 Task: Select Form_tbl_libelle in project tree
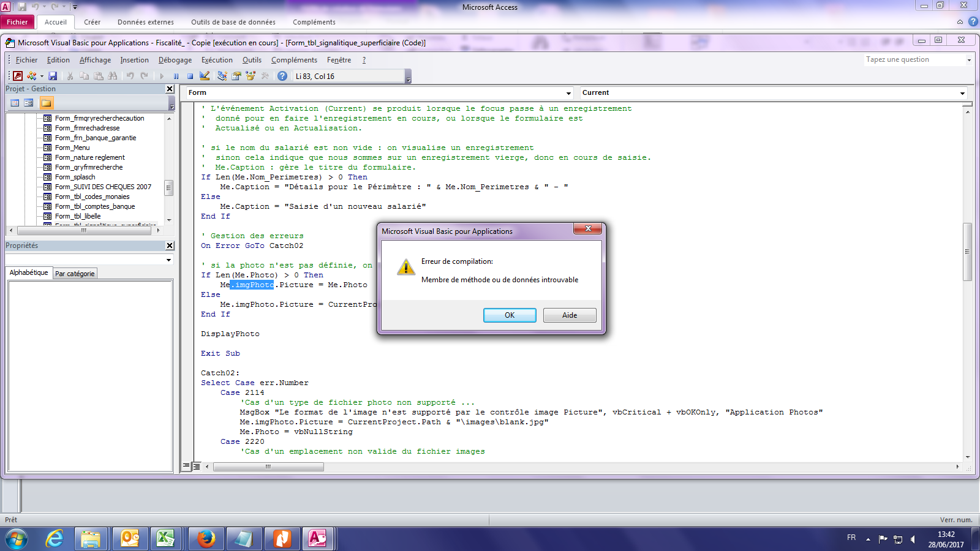(x=78, y=216)
